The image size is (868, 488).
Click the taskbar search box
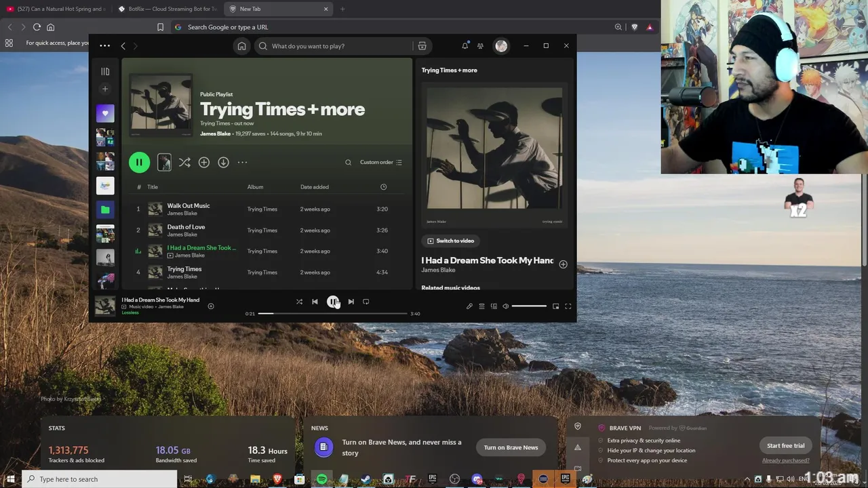point(100,479)
